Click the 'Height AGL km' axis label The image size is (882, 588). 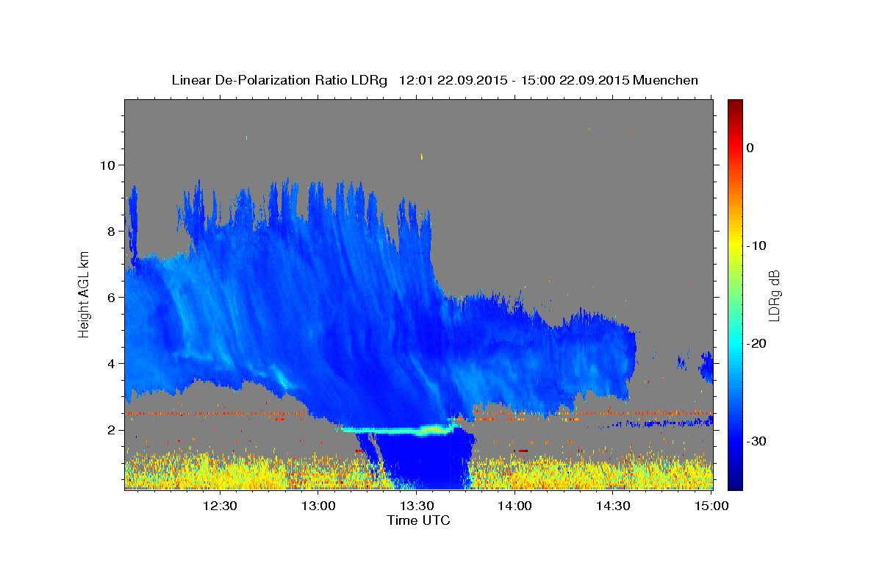pos(85,294)
